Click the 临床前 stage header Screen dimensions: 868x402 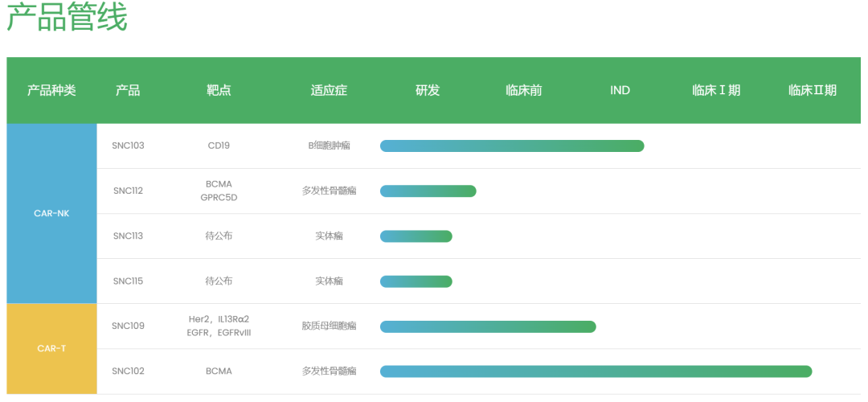(x=524, y=90)
